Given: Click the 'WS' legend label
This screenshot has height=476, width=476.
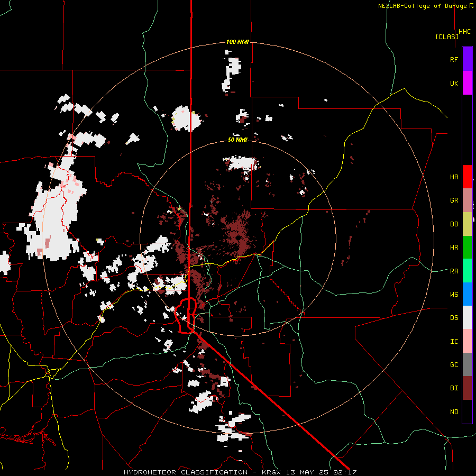Looking at the screenshot, I should tap(454, 295).
